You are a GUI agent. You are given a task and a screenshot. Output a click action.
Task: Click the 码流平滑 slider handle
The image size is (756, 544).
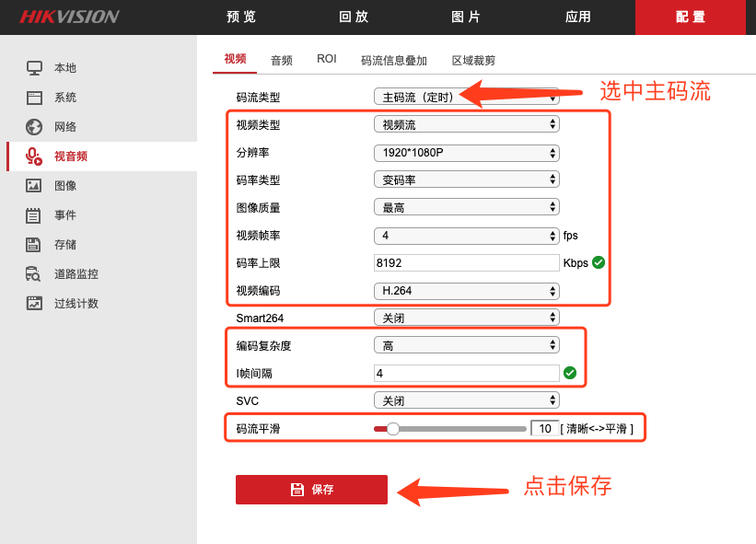click(393, 429)
